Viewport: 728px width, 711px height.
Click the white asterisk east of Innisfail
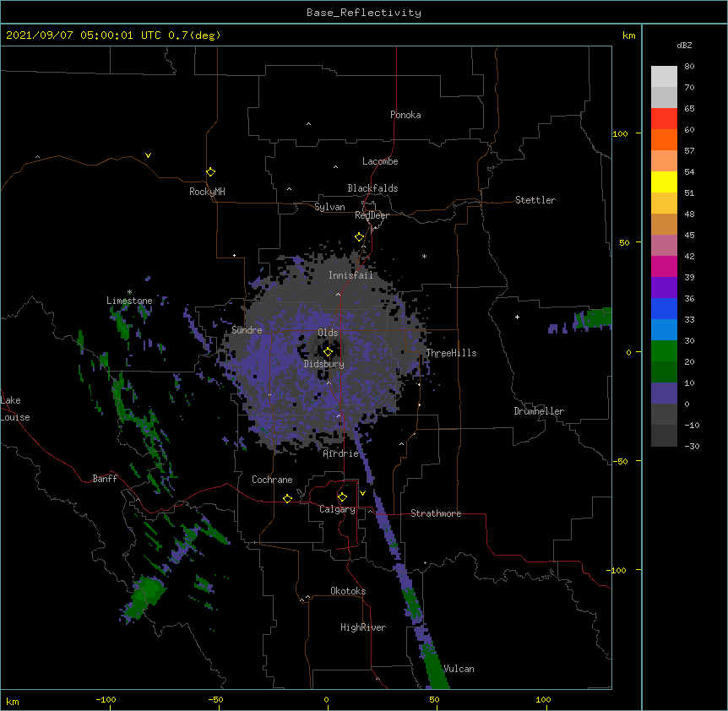pyautogui.click(x=424, y=256)
